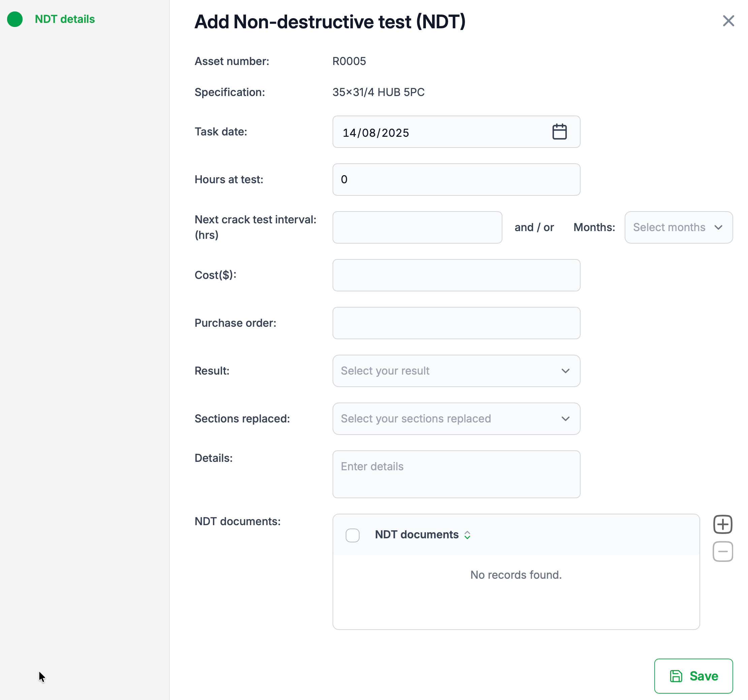Focus the Next crack test interval field
The image size is (748, 700).
417,227
